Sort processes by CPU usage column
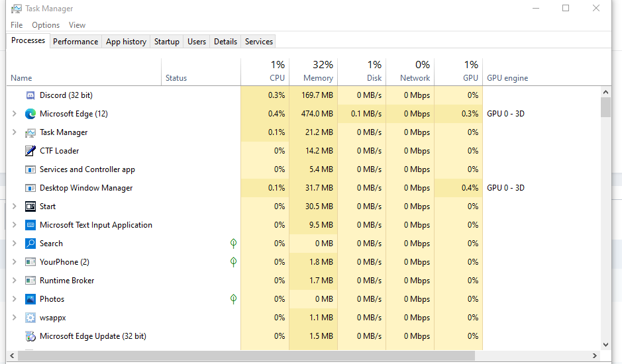The height and width of the screenshot is (364, 622). coord(265,71)
